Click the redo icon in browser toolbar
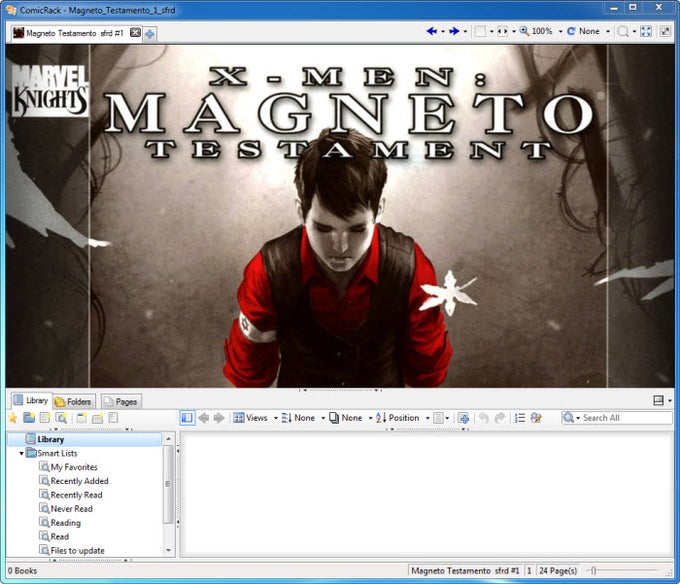 click(x=500, y=418)
